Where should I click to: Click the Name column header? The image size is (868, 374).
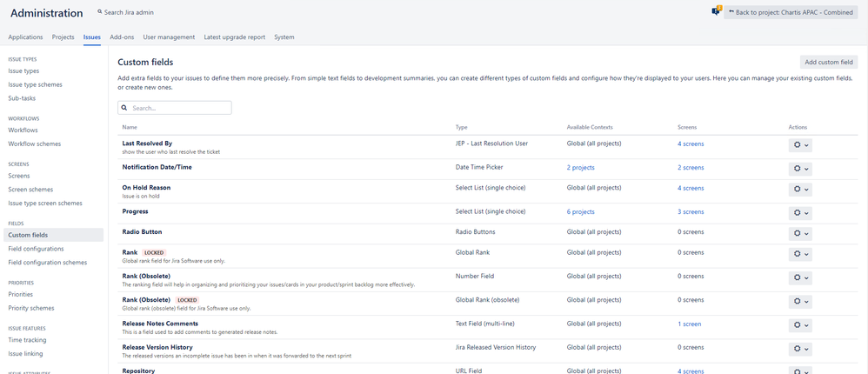click(x=130, y=127)
